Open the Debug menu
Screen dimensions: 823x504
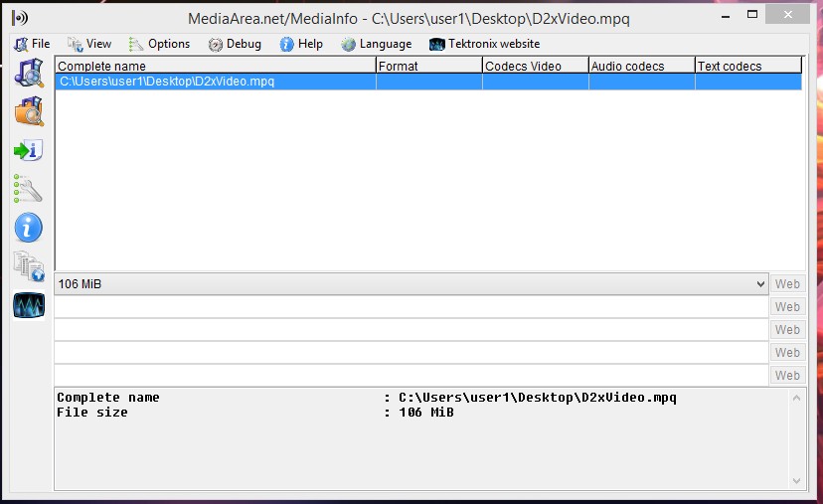[235, 44]
